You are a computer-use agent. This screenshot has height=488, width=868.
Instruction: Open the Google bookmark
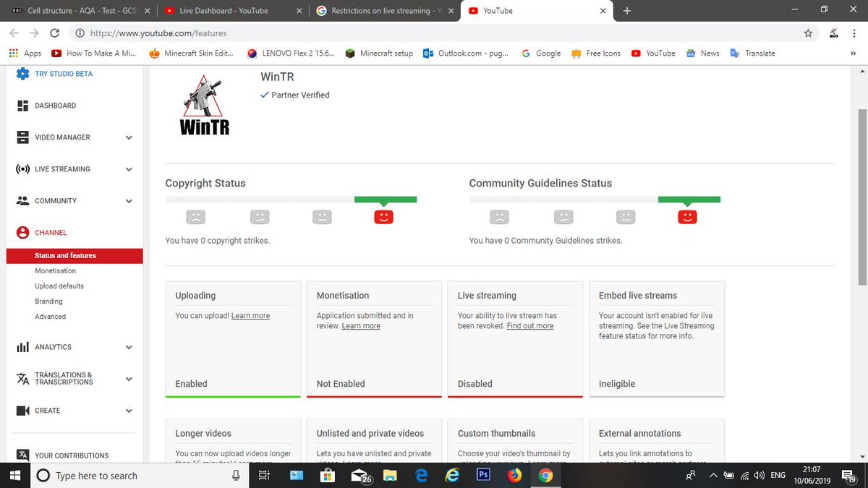[541, 53]
